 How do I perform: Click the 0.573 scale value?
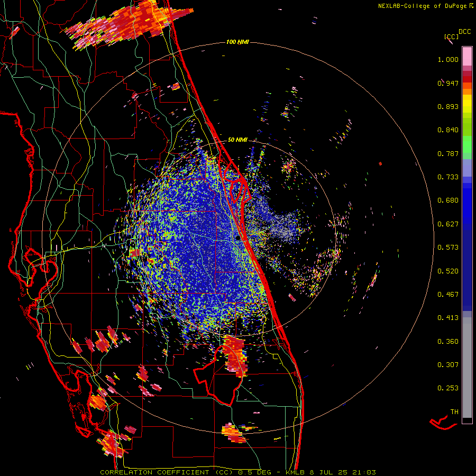448,248
